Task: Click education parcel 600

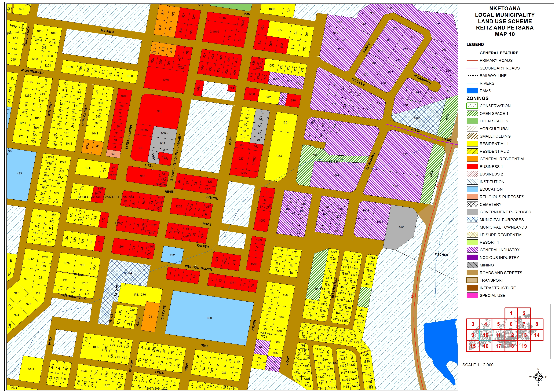Action: click(209, 318)
